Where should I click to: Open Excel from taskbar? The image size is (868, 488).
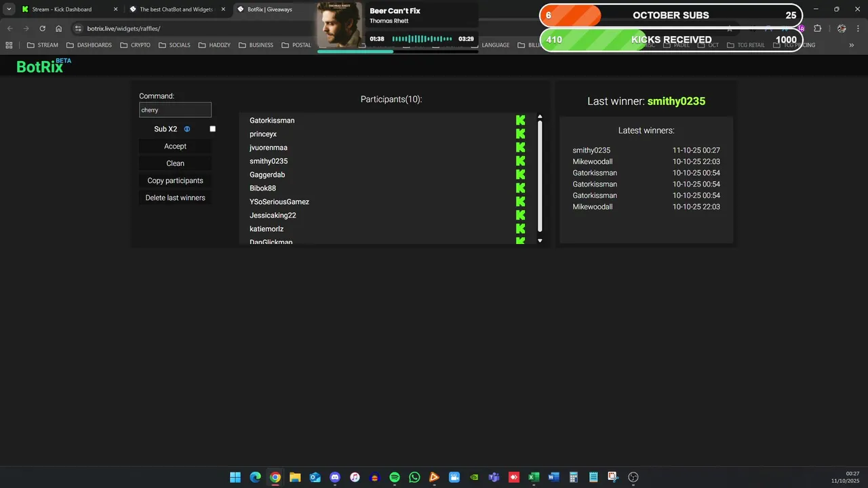click(534, 477)
